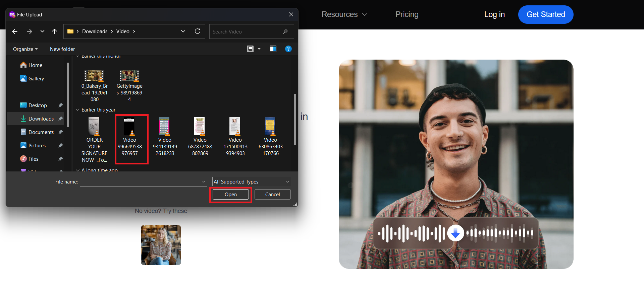Collapse the Earlier this year group
644x294 pixels.
(78, 110)
